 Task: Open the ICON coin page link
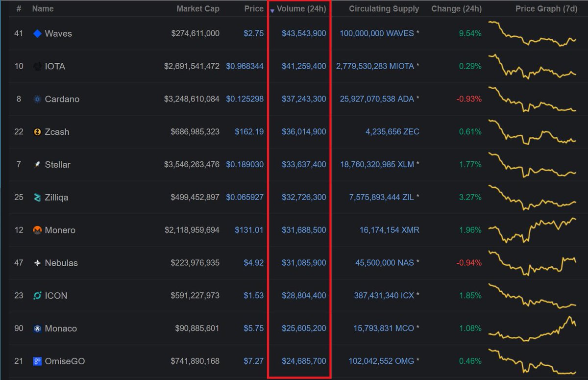tap(56, 296)
